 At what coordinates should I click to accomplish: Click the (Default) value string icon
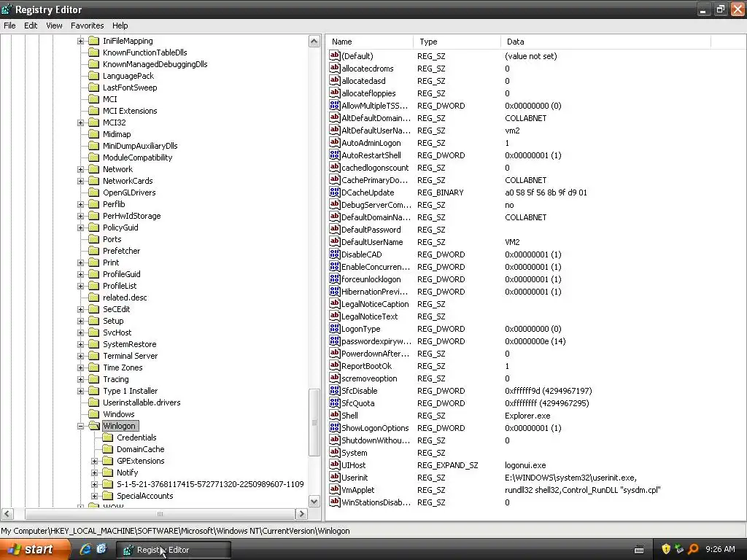click(x=334, y=55)
